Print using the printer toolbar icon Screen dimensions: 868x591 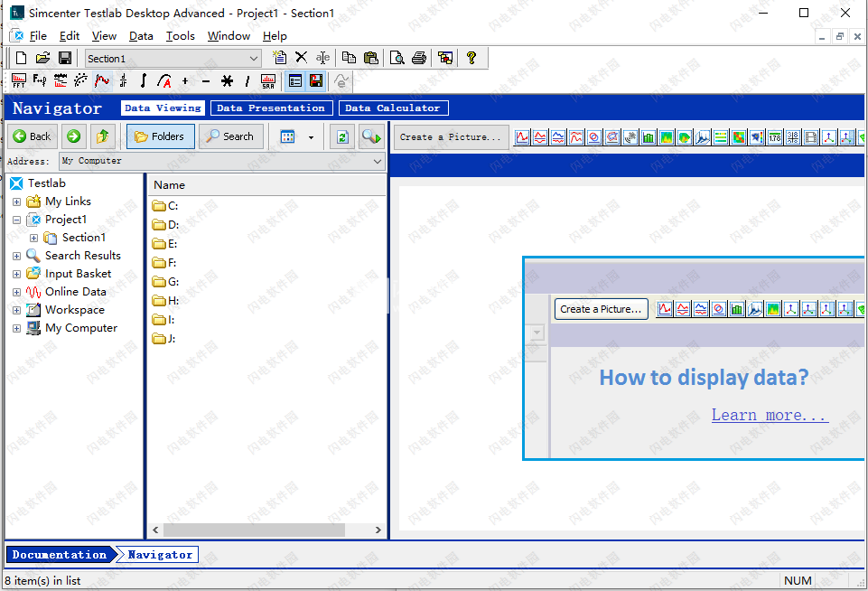click(x=419, y=58)
